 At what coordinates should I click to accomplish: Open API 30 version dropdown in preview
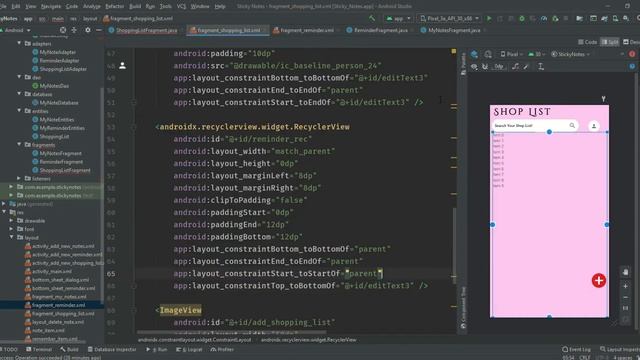tap(537, 54)
